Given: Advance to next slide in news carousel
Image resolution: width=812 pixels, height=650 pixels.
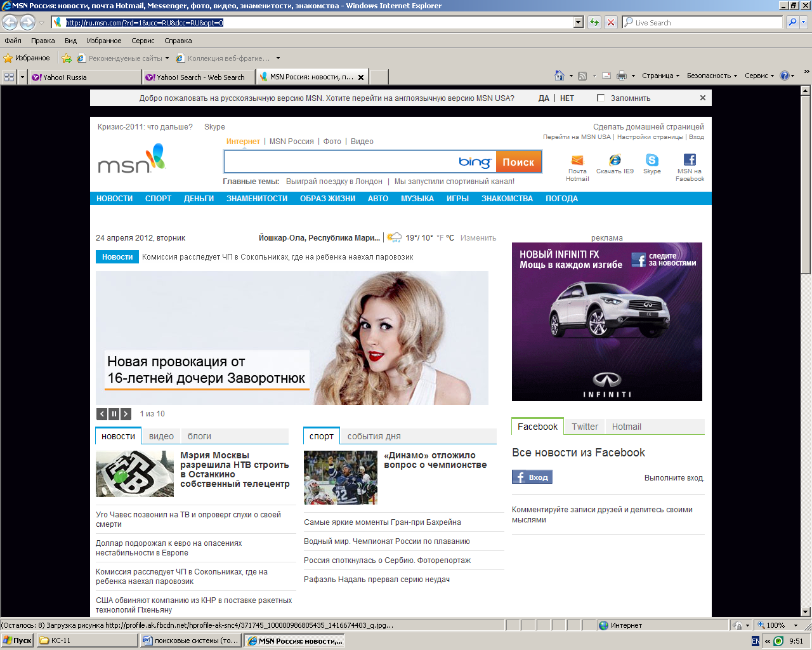Looking at the screenshot, I should coord(126,414).
